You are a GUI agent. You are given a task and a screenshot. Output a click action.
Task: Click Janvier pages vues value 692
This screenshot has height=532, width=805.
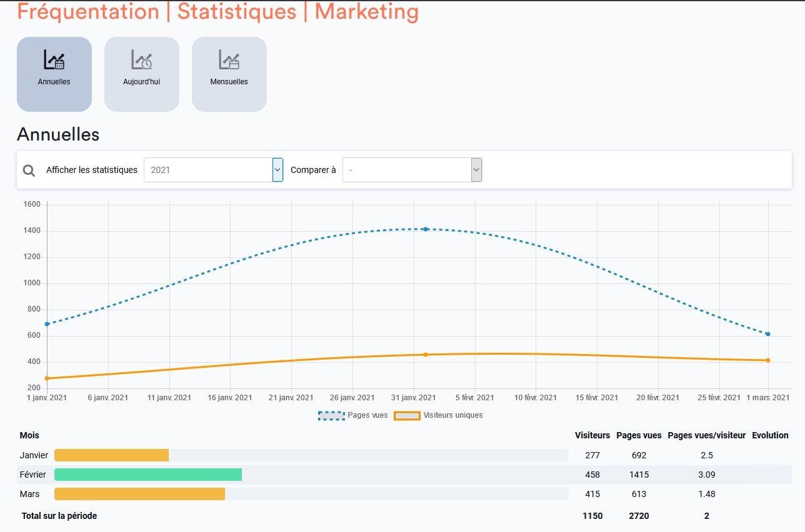pyautogui.click(x=639, y=455)
